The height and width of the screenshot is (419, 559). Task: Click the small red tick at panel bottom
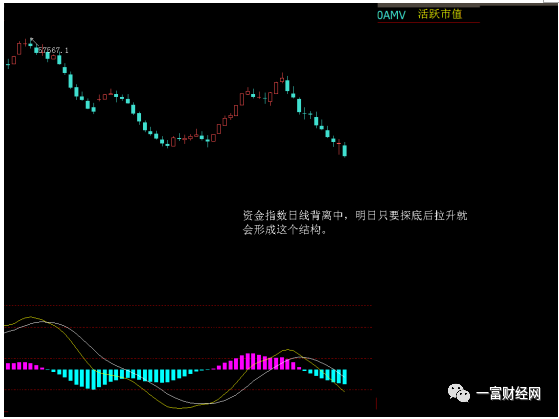(376, 404)
